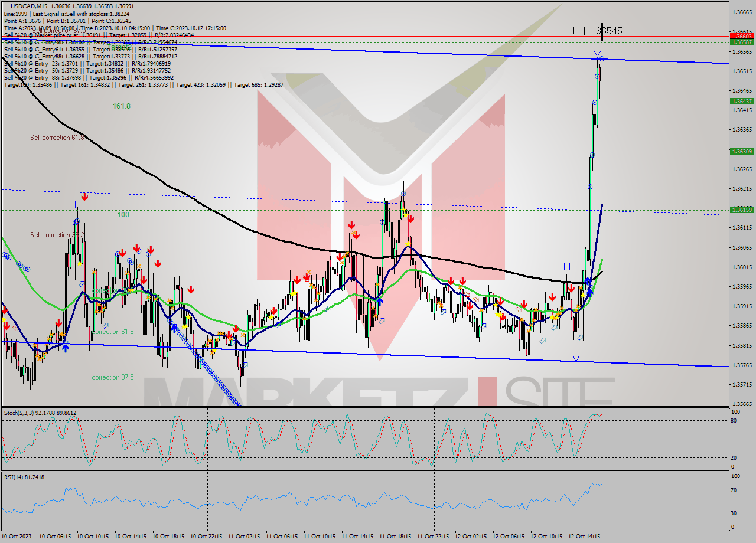Click the blue 'V' wave label near the top

pyautogui.click(x=598, y=55)
